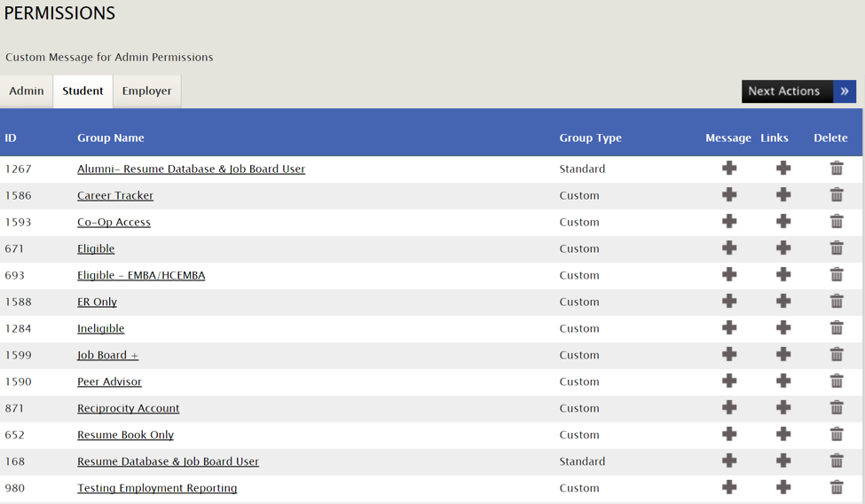Image resolution: width=865 pixels, height=504 pixels.
Task: Add links for Ineligible group
Action: [x=783, y=328]
